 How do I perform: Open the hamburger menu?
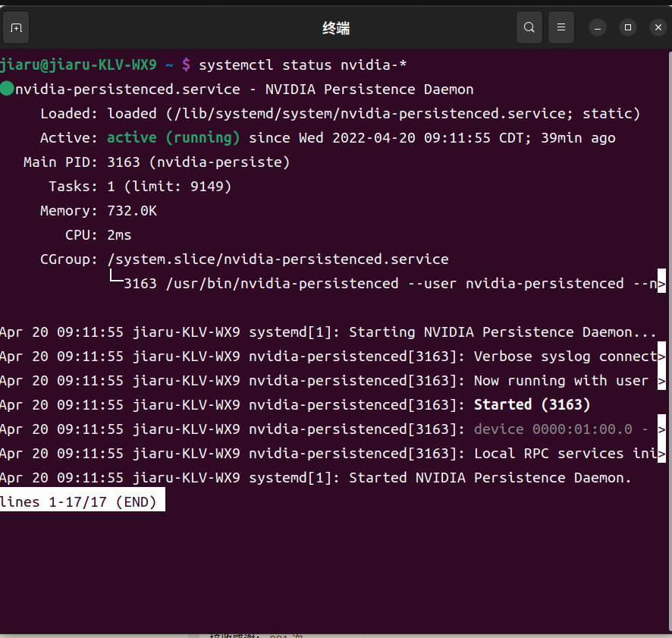(x=561, y=28)
